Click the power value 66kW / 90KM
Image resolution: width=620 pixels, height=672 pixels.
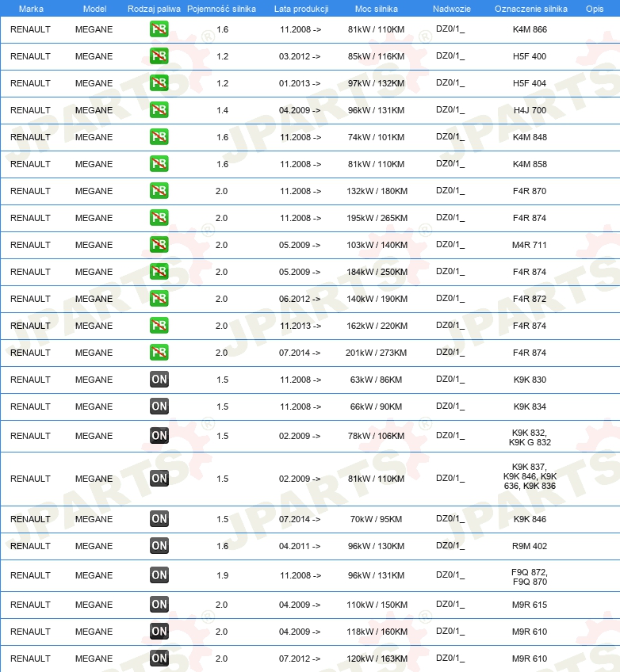tap(376, 407)
